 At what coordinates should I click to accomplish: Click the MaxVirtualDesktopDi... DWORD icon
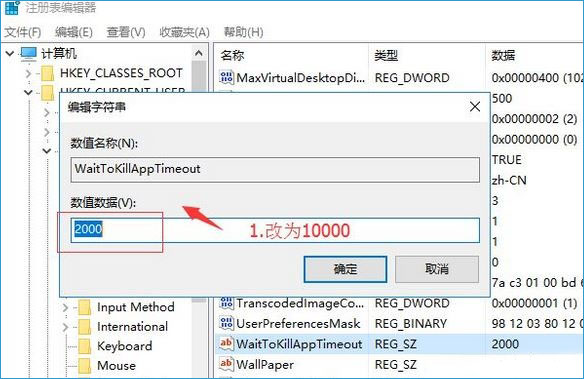coord(226,77)
